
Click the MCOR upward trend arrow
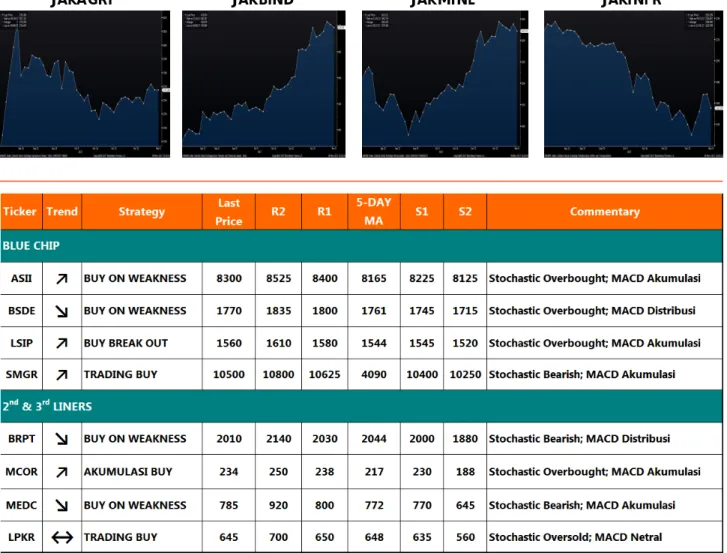pyautogui.click(x=62, y=472)
